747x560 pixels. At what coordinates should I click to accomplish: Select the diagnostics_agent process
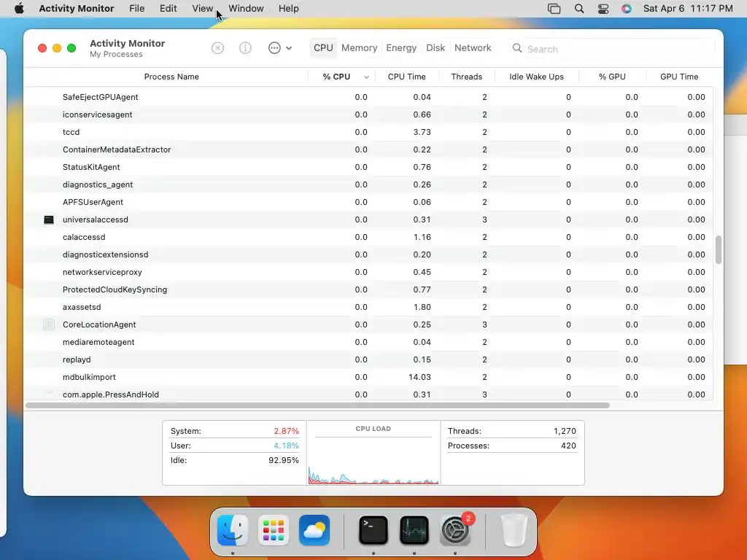[368, 184]
